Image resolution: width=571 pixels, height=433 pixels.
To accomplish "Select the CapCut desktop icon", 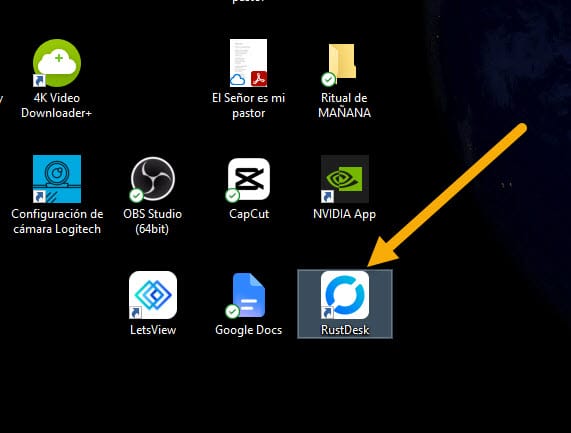I will [x=249, y=180].
